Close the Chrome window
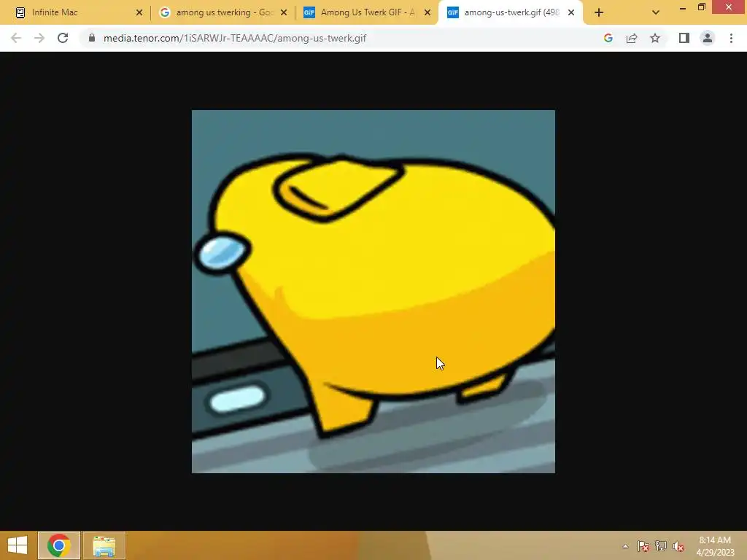The height and width of the screenshot is (560, 747). coord(729,7)
